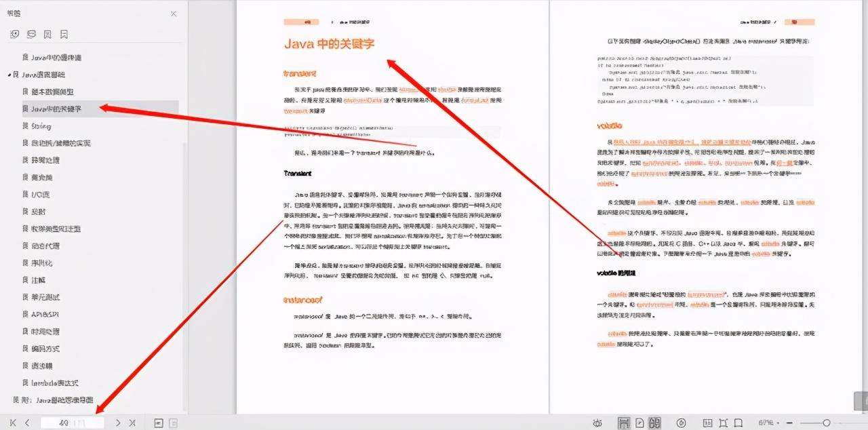The height and width of the screenshot is (430, 868).
Task: Switch to single page view
Action: tap(639, 423)
